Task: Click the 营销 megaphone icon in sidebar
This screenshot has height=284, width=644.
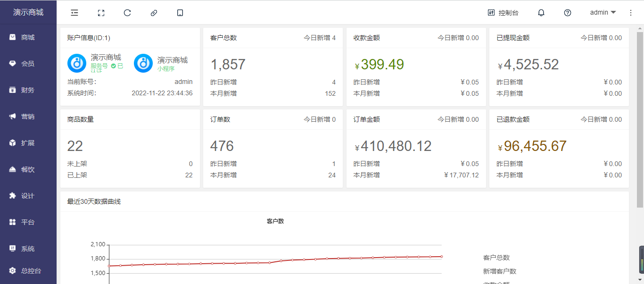Action: click(13, 116)
